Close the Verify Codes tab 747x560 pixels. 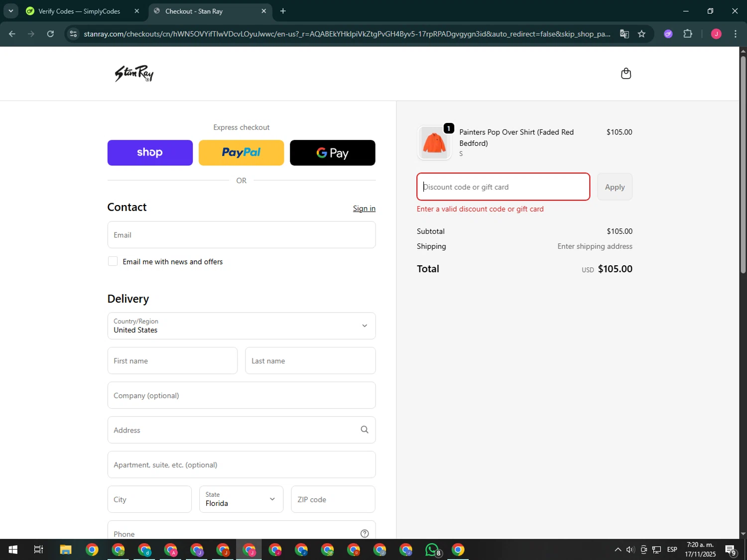pyautogui.click(x=137, y=11)
